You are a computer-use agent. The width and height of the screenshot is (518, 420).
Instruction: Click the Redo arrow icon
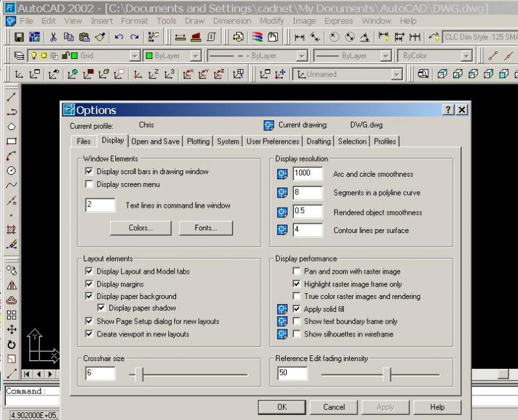pos(135,37)
